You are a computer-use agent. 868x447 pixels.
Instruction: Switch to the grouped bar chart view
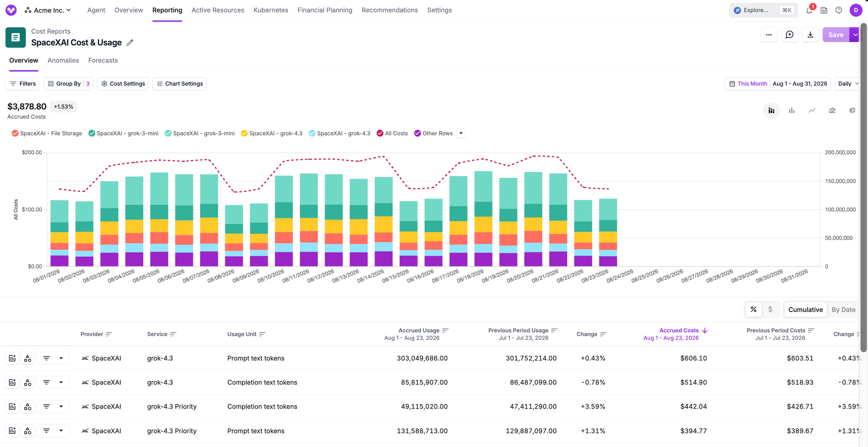[x=792, y=110]
